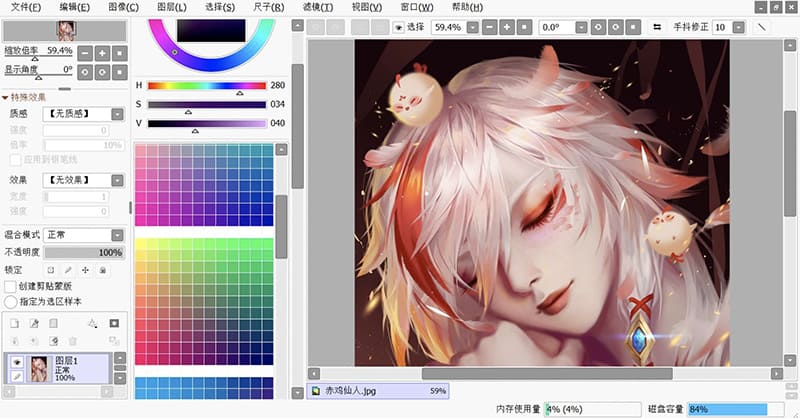Click the file icon beside 赤鸡仙人.jpg

(x=316, y=391)
